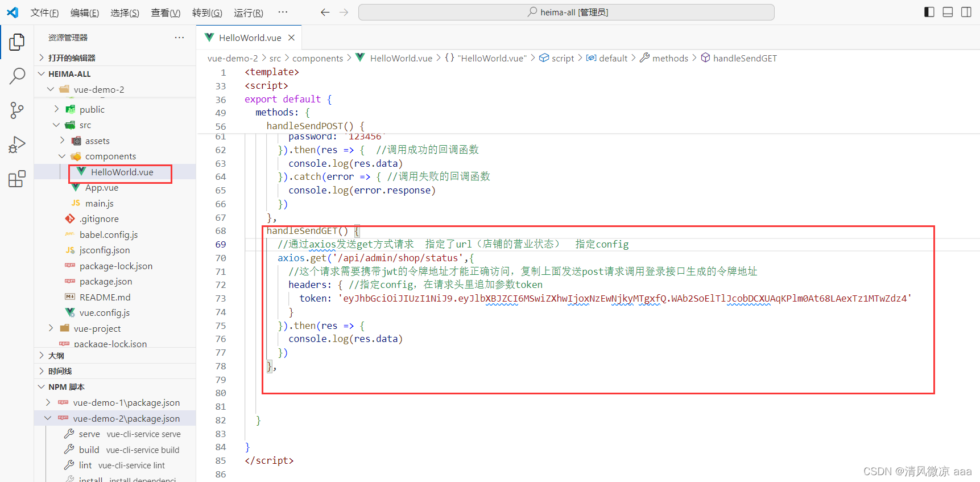
Task: Collapse the components folder
Action: pos(115,156)
